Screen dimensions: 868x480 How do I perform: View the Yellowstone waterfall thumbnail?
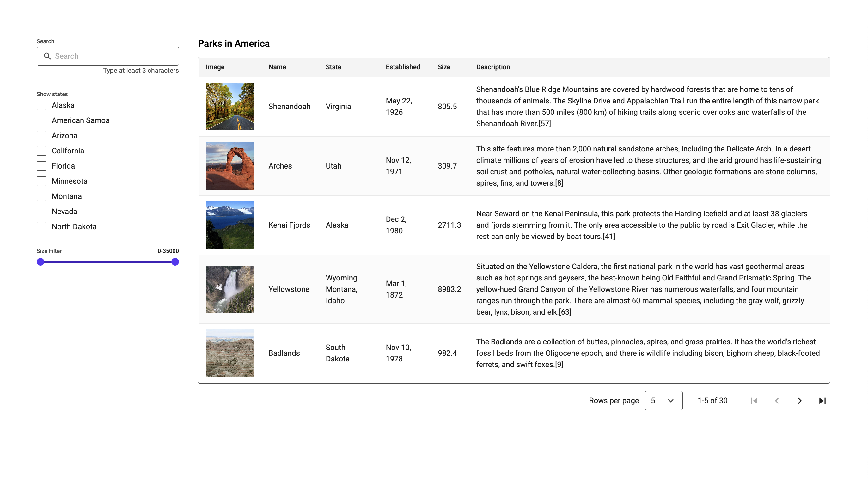tap(229, 289)
